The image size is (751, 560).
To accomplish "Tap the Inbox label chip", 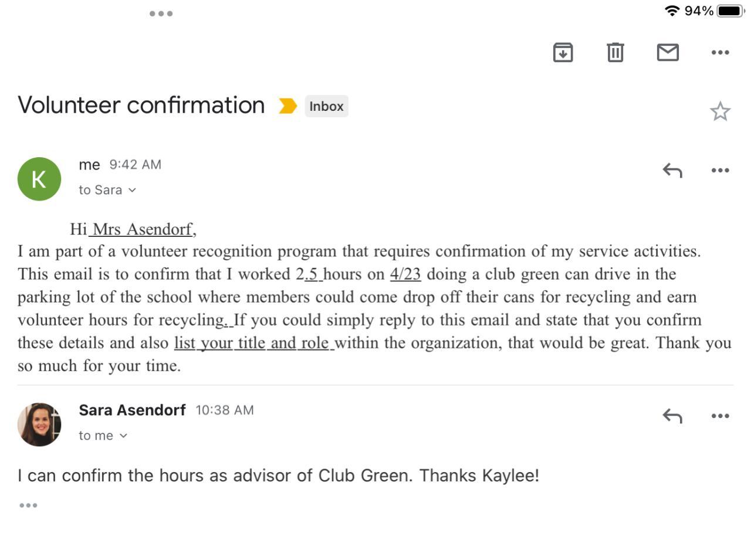I will 326,106.
